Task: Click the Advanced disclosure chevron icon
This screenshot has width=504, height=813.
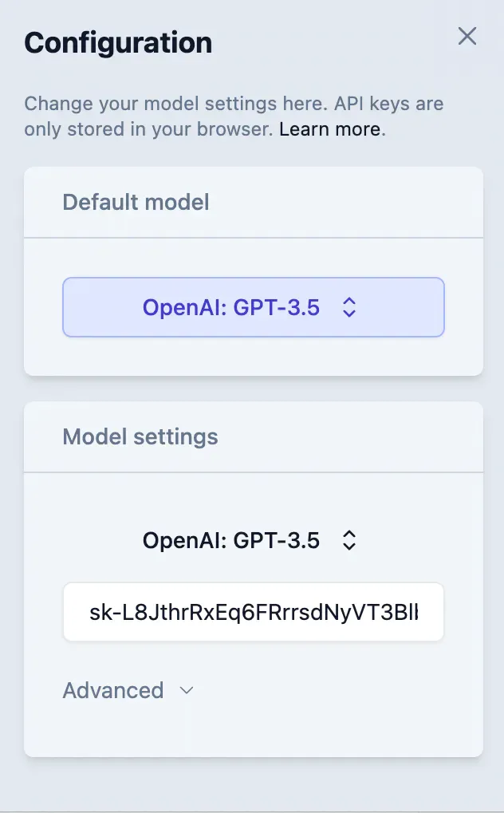Action: (x=185, y=691)
